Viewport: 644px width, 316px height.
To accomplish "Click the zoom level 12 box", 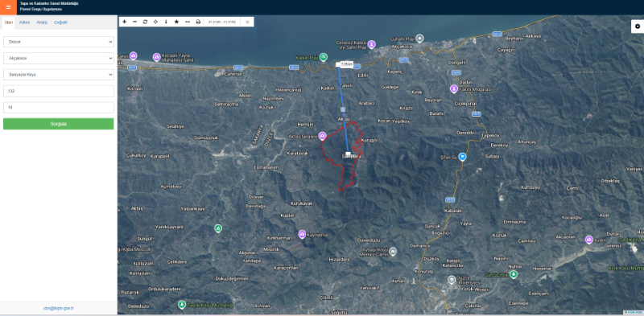I will click(247, 22).
